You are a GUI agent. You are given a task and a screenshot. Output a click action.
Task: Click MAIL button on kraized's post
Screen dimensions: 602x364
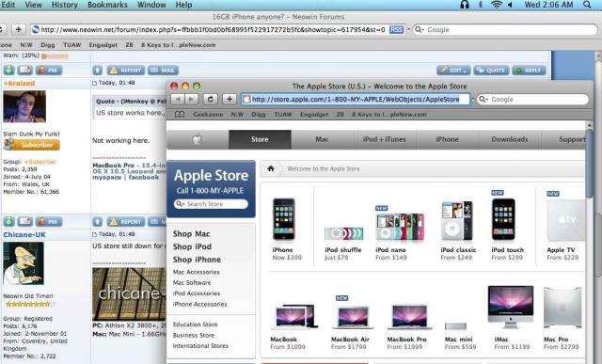tap(163, 71)
